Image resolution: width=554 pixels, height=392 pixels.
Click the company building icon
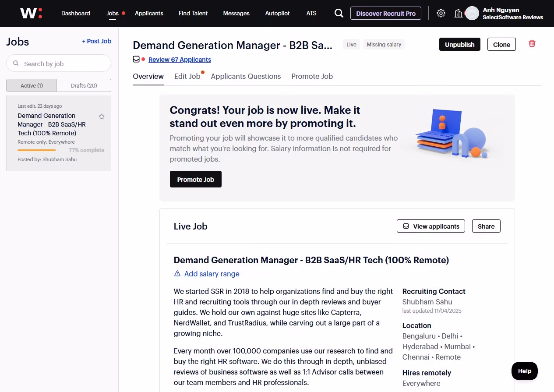(x=459, y=13)
